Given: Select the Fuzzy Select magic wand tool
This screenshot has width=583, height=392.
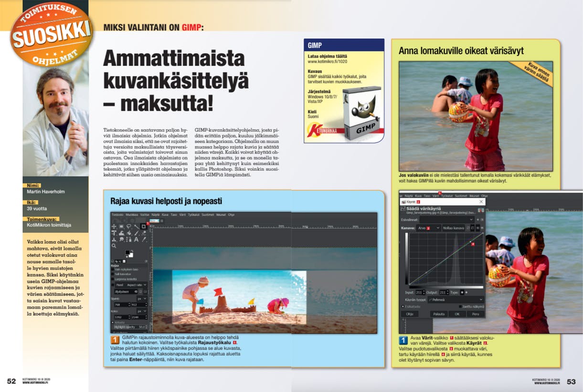Looking at the screenshot, I should (137, 227).
